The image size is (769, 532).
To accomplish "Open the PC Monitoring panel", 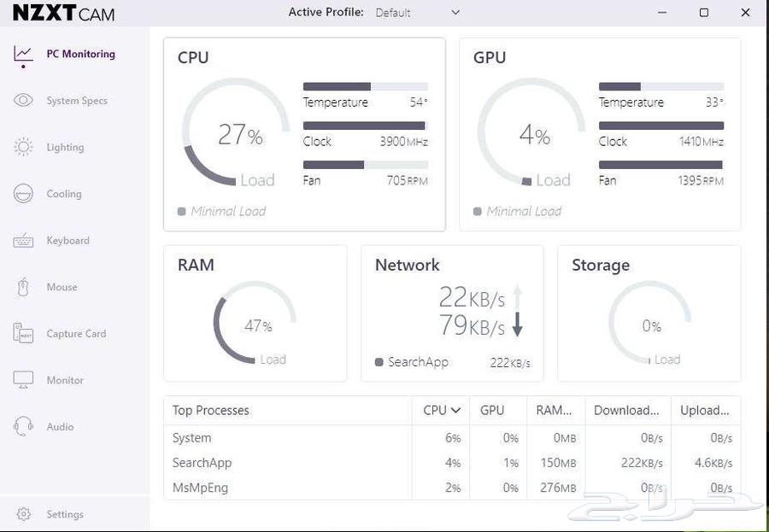I will (81, 53).
